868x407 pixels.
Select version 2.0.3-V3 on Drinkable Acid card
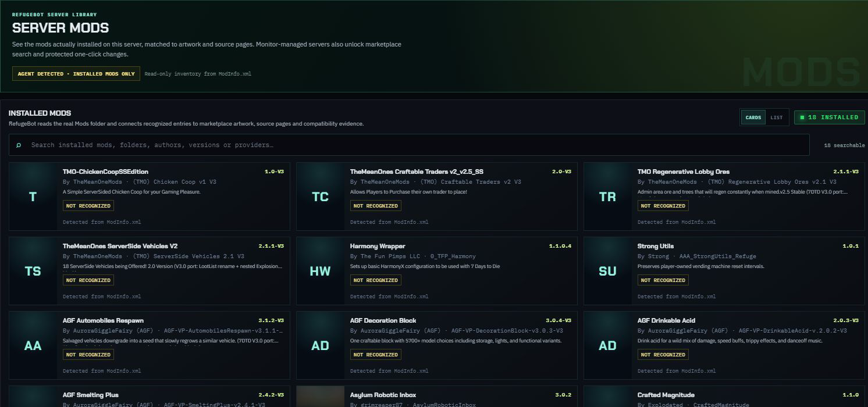(x=846, y=320)
